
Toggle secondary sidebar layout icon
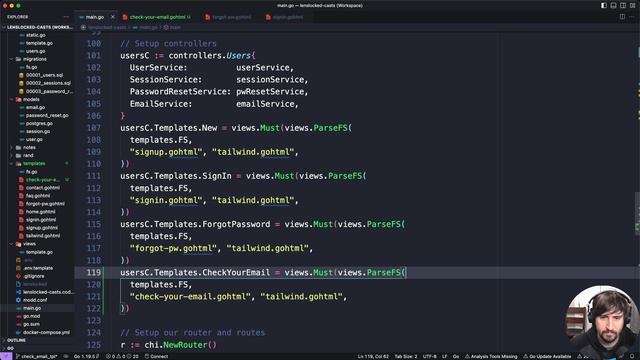(623, 5)
